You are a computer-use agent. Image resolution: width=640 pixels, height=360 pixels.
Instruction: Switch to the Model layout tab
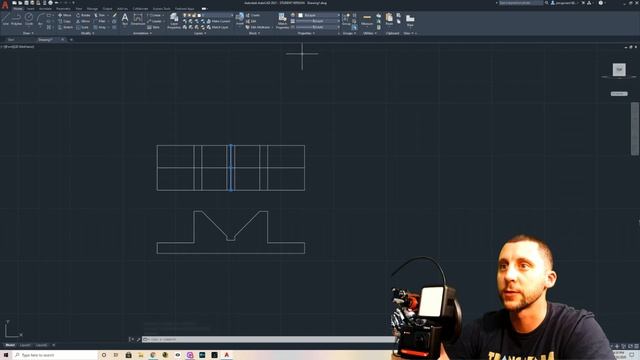point(10,345)
